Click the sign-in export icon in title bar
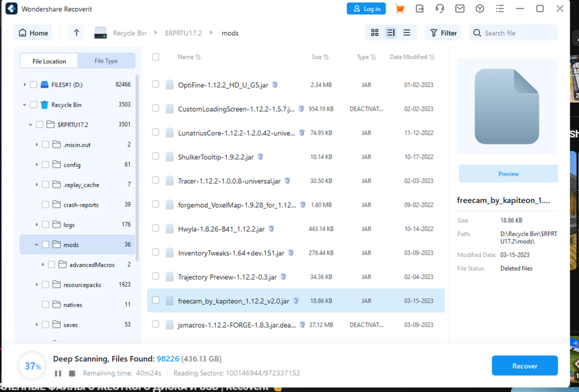This screenshot has height=392, width=579. 420,9
